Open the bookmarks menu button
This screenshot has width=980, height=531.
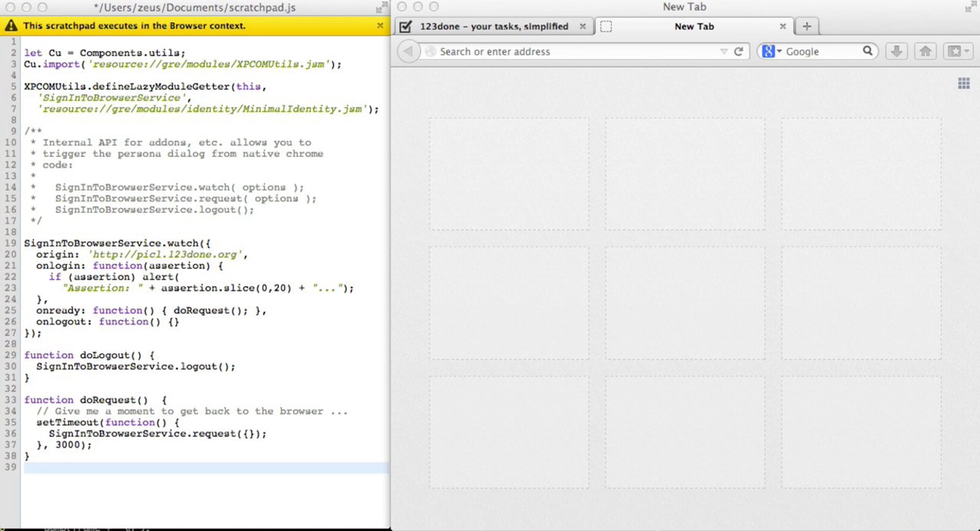tap(958, 51)
